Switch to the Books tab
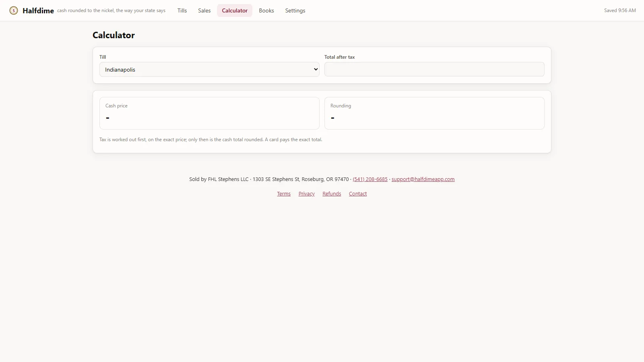 pos(266,10)
